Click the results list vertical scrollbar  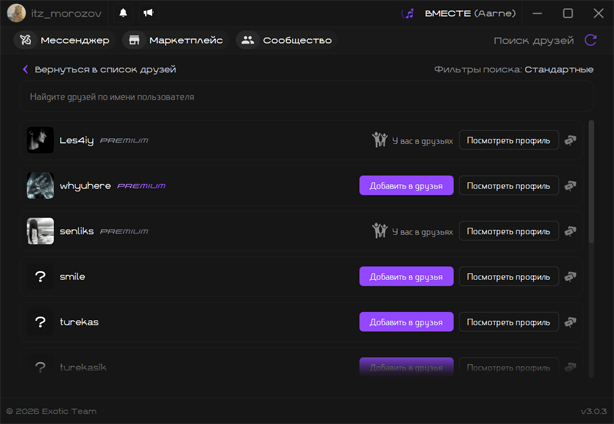pos(591,182)
